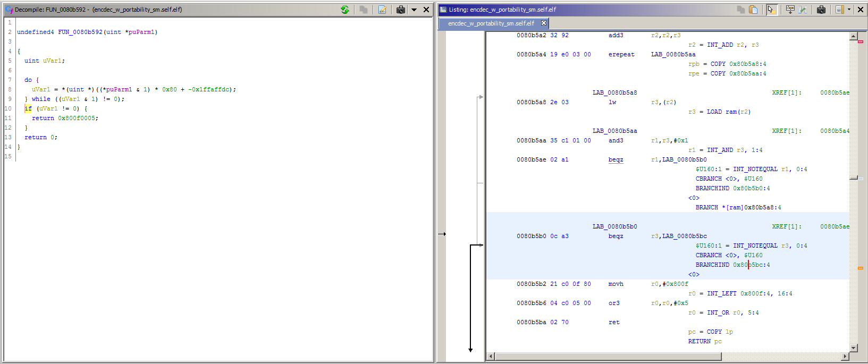Screen dimensions: 868x364
Task: Click Decompile title bar icon
Action: click(9, 10)
